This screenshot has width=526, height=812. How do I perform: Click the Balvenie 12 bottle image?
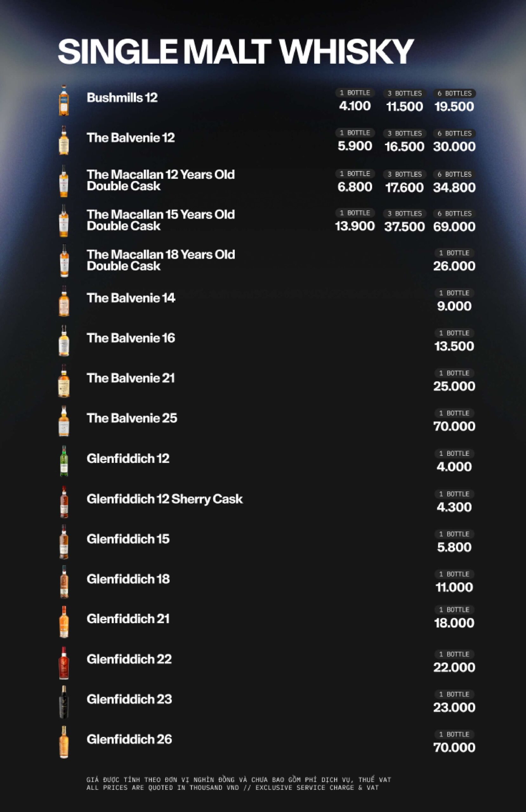[x=64, y=140]
